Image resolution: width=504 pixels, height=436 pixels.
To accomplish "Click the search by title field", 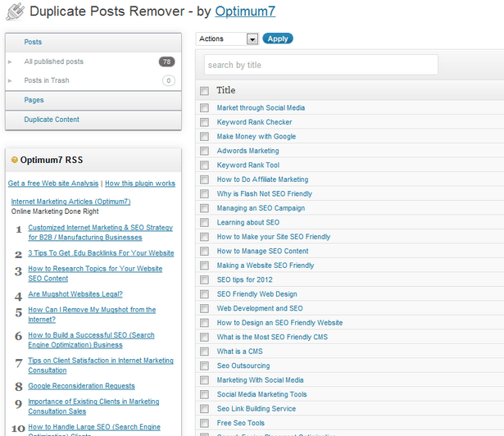I will click(320, 65).
